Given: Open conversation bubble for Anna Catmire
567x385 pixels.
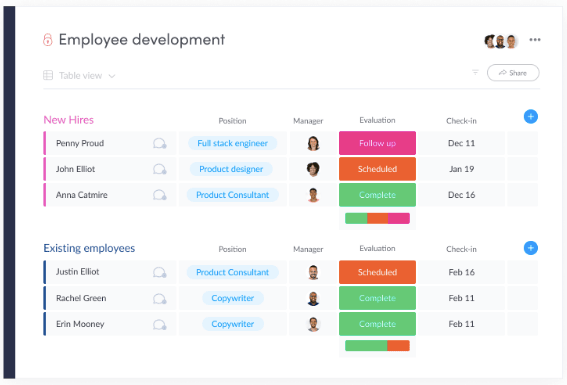Looking at the screenshot, I should pyautogui.click(x=159, y=195).
